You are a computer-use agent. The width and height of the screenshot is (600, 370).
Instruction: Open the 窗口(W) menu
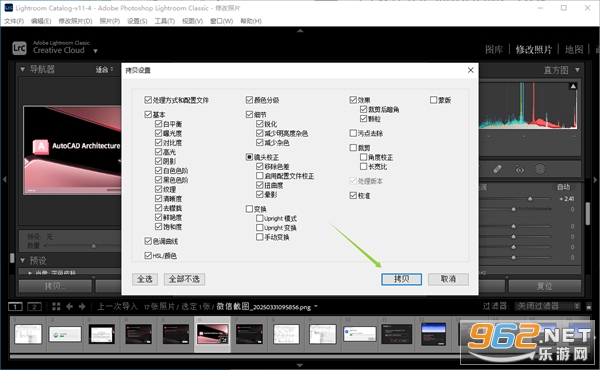click(x=221, y=21)
